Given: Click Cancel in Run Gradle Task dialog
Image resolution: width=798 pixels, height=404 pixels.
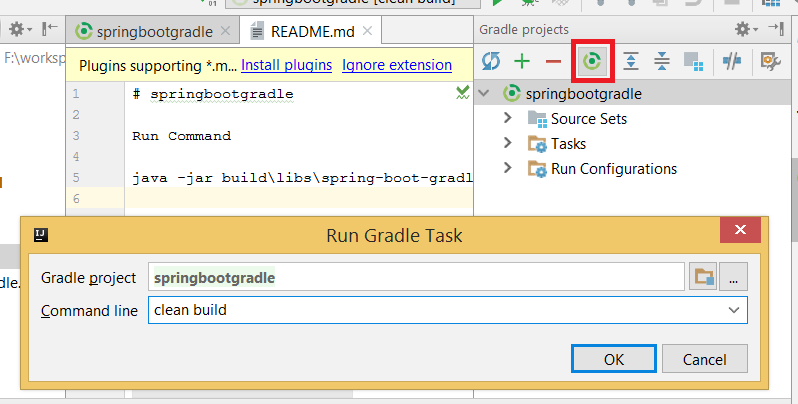Looking at the screenshot, I should coord(704,359).
